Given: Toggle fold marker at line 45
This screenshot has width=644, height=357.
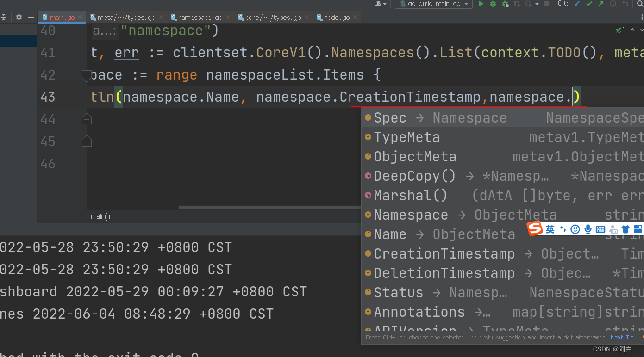Looking at the screenshot, I should [x=87, y=142].
